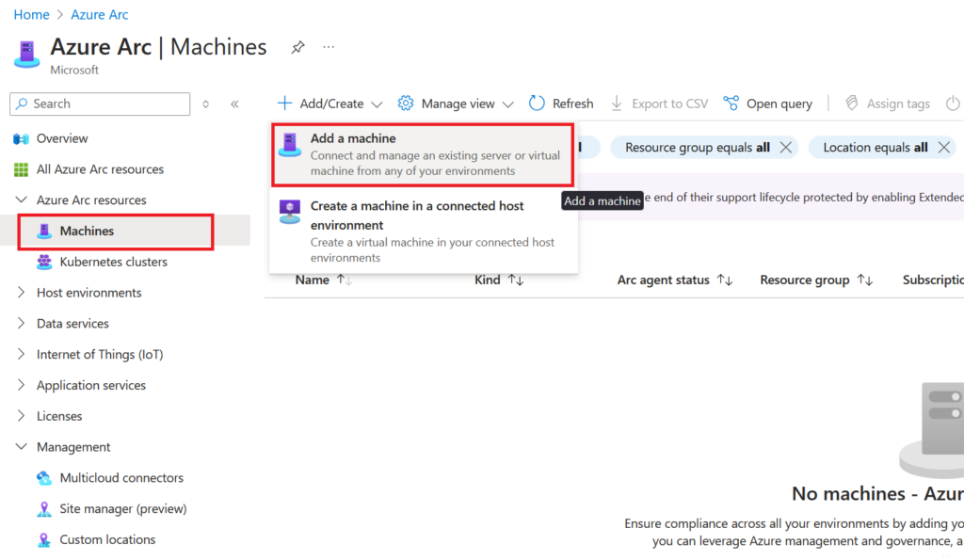Viewport: 964px width, 560px height.
Task: Open Site manager (preview) in the sidebar
Action: (123, 509)
